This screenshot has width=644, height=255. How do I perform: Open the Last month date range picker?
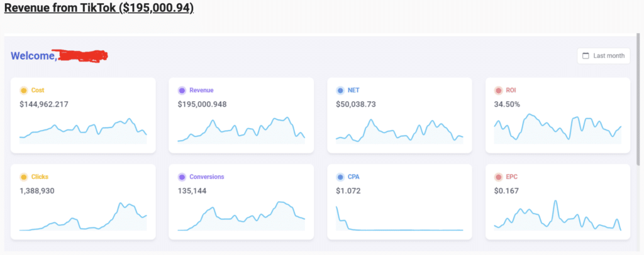coord(603,56)
